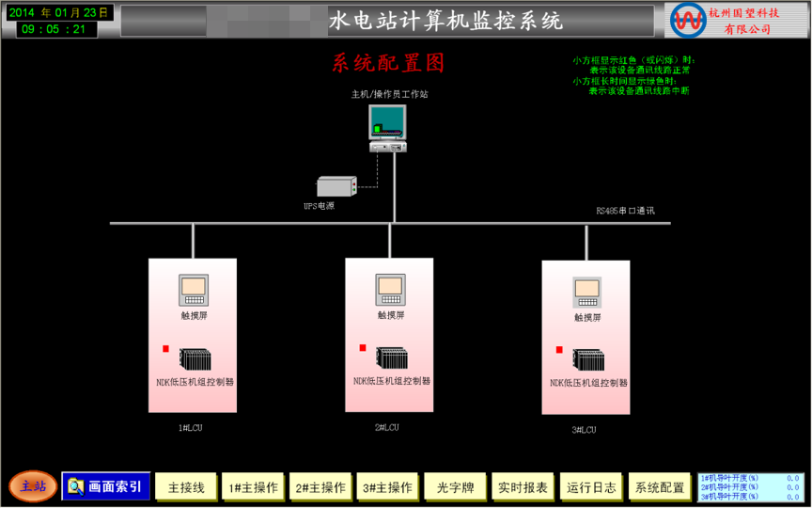Switch to the 主接线 screen
This screenshot has width=812, height=508.
(x=186, y=487)
